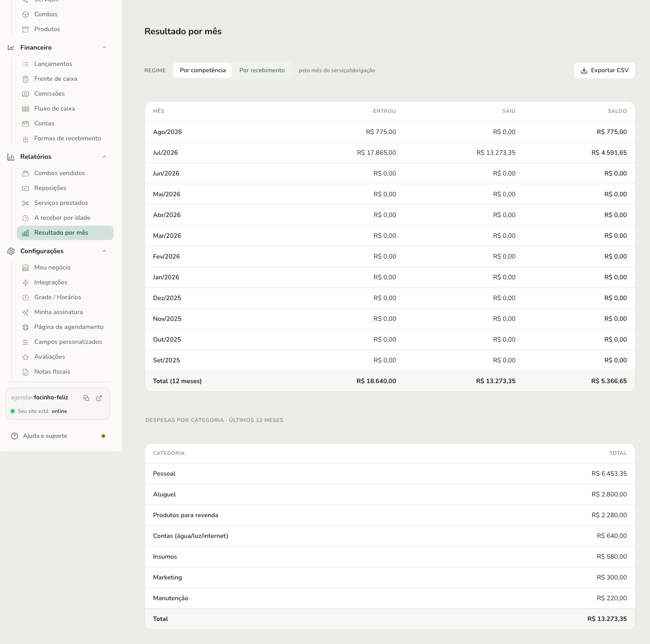650x644 pixels.
Task: Click the Frente de caixa calculator icon
Action: [26, 79]
